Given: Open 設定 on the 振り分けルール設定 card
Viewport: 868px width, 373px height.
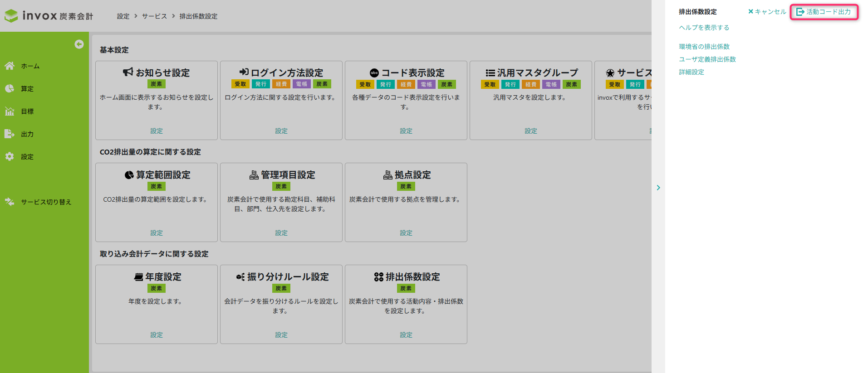Looking at the screenshot, I should click(281, 335).
